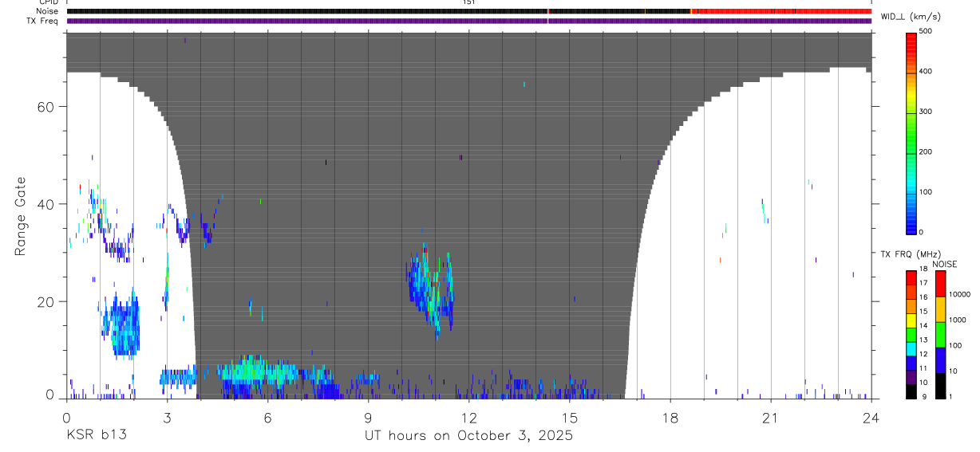Select the 'TX Freq' row label at top left
This screenshot has height=452, width=980.
click(x=43, y=21)
